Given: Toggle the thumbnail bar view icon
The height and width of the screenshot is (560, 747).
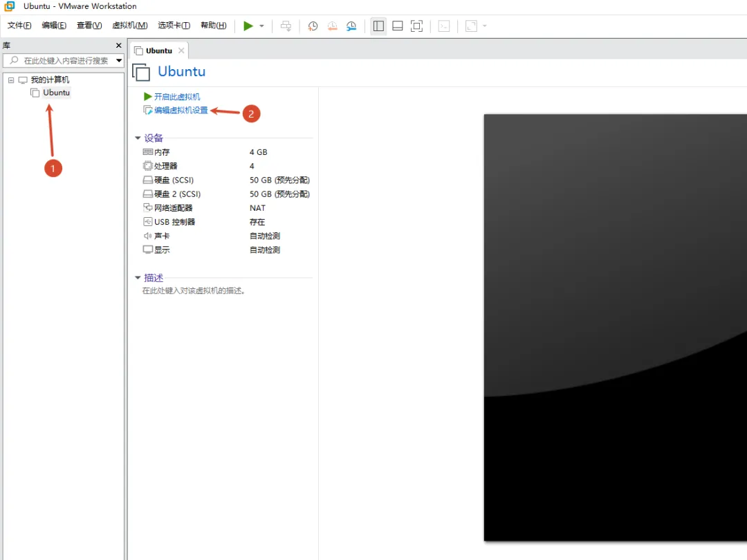Looking at the screenshot, I should pyautogui.click(x=397, y=26).
